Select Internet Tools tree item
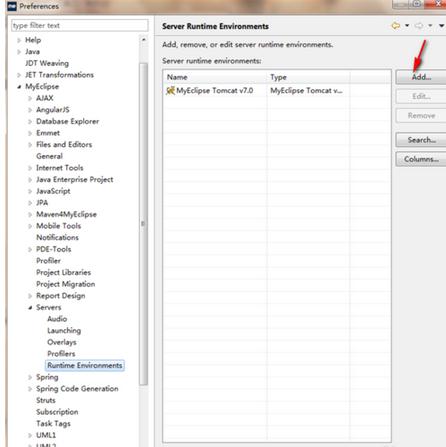This screenshot has height=447, width=446. coord(60,168)
